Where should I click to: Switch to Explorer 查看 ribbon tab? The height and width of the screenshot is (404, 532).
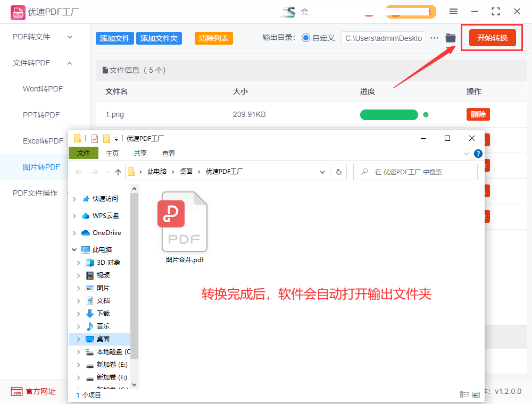pos(168,153)
